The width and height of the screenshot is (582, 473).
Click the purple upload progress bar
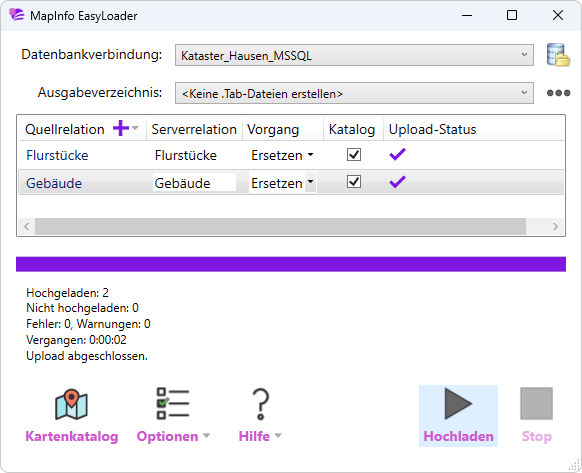[291, 264]
